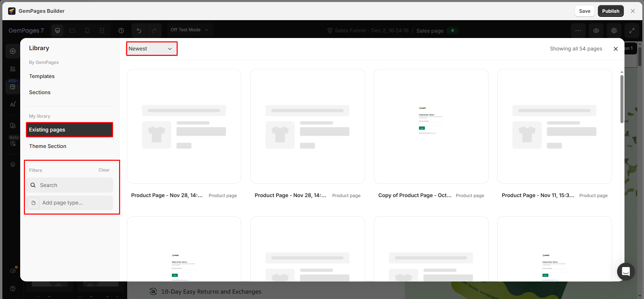The width and height of the screenshot is (644, 299).
Task: Open the layers stack sidebar icon
Action: 13,164
